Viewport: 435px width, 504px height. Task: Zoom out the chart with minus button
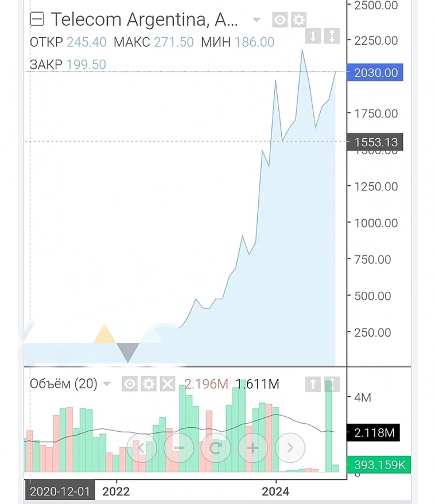178,448
